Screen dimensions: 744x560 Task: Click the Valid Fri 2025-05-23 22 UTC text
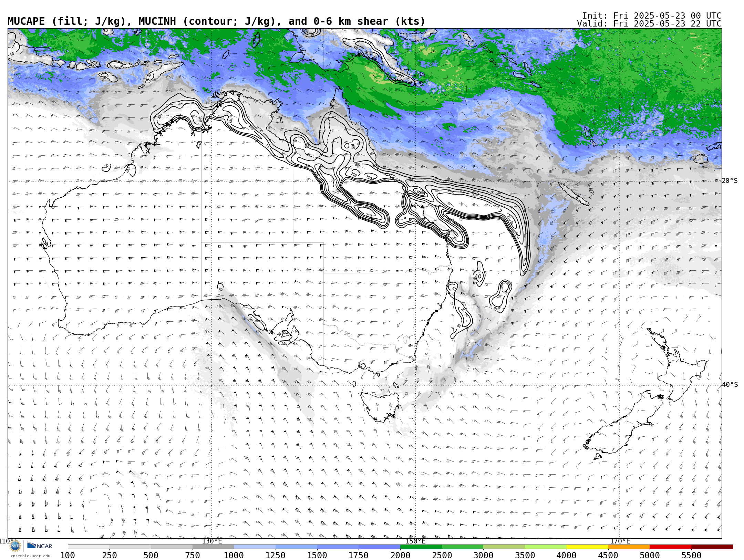point(649,24)
